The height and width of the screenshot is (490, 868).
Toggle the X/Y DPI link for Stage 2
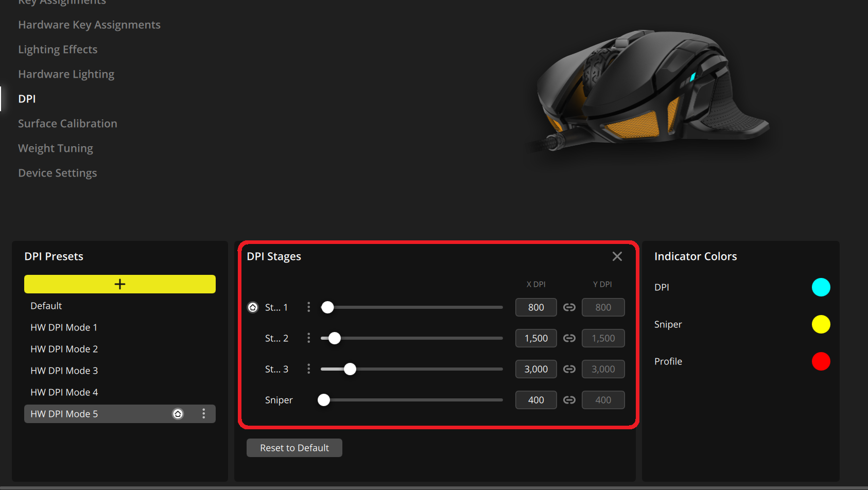click(x=569, y=338)
